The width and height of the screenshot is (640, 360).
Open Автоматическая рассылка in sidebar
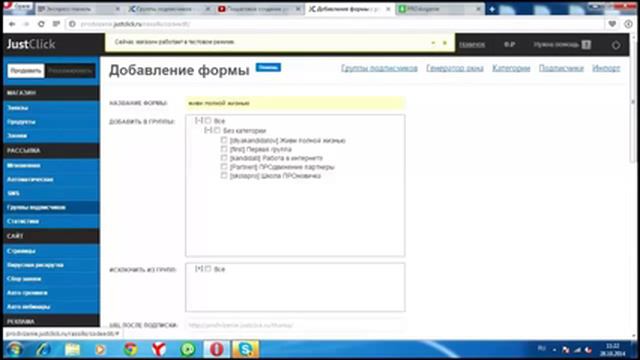(51, 180)
